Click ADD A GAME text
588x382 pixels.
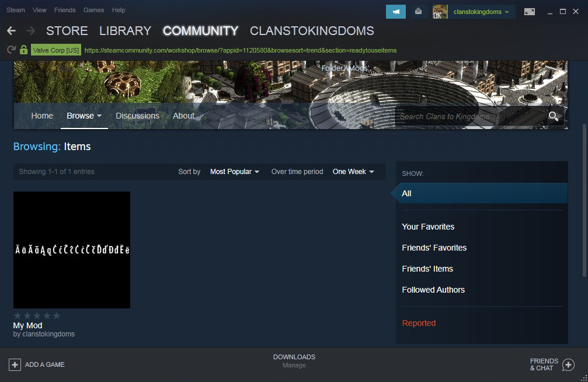(x=44, y=364)
